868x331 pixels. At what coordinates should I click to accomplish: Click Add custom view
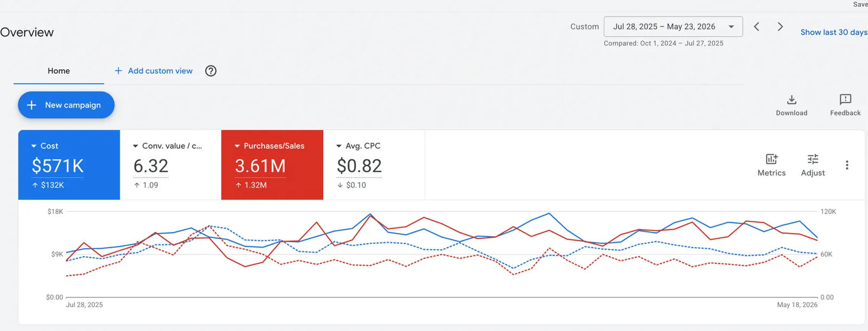click(160, 71)
